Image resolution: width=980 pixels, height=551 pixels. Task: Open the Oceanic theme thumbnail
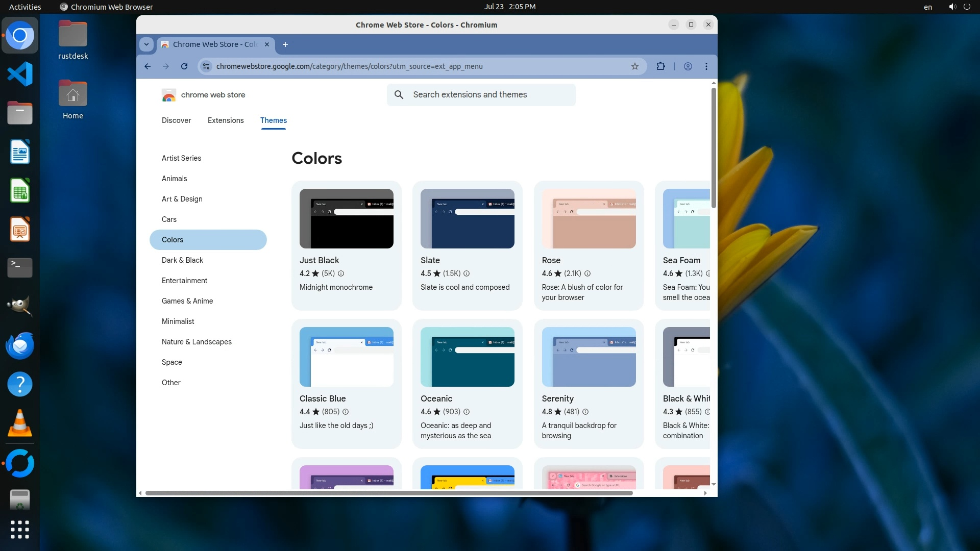pos(467,357)
